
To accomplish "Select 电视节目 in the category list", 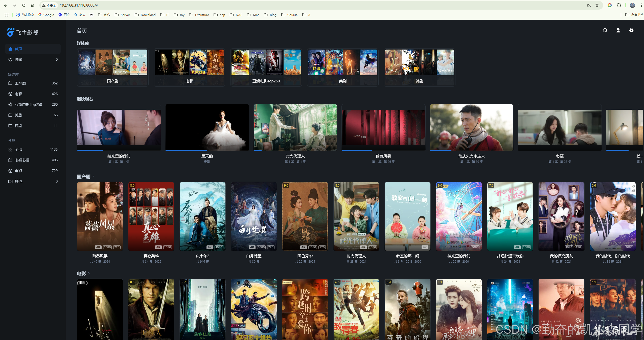I will pos(22,160).
